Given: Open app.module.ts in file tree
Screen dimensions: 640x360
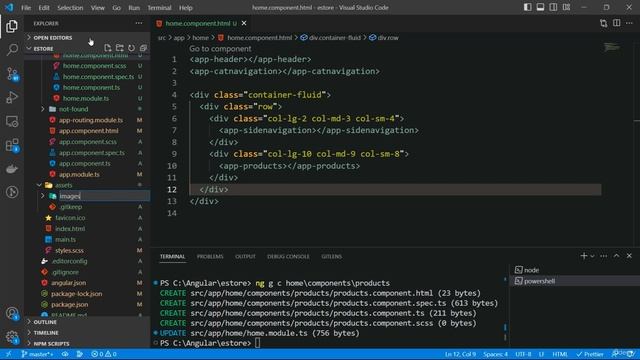Looking at the screenshot, I should [79, 174].
